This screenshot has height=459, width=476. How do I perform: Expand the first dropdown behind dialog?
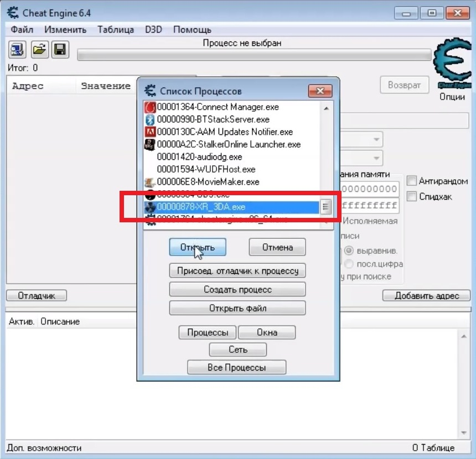pos(376,139)
